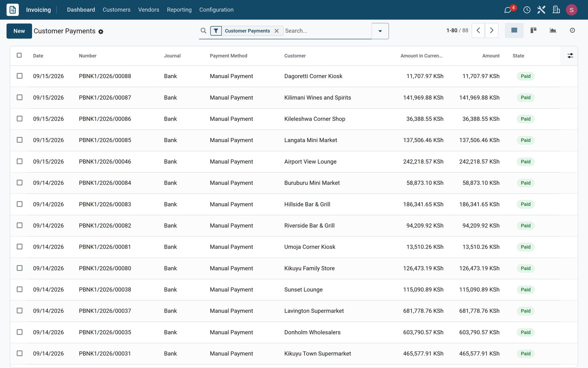Switch to graph view
588x368 pixels.
(553, 31)
